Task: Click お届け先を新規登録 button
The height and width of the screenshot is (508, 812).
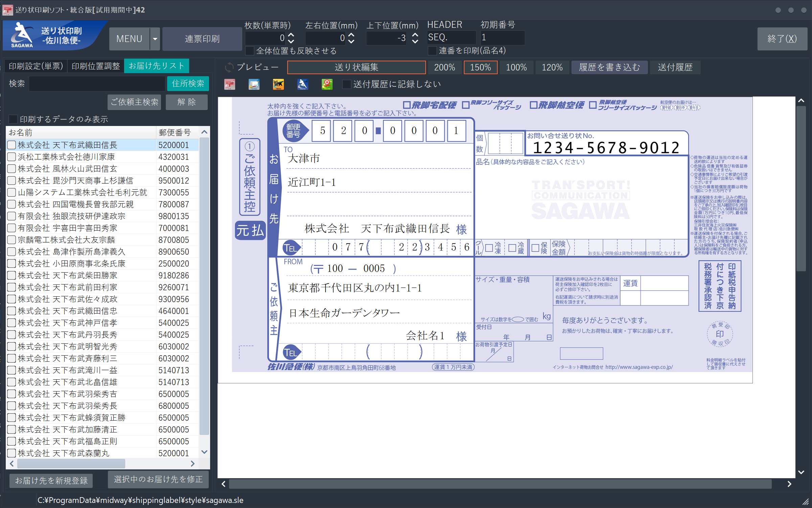Action: point(51,480)
